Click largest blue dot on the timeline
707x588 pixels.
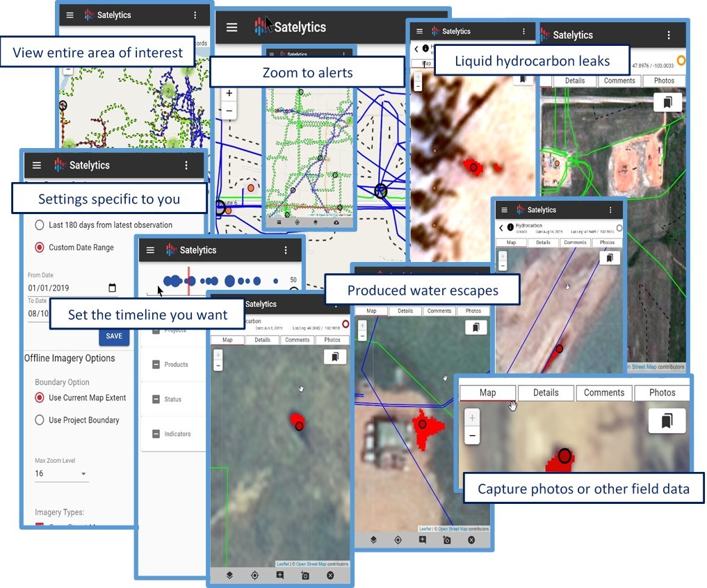click(229, 281)
